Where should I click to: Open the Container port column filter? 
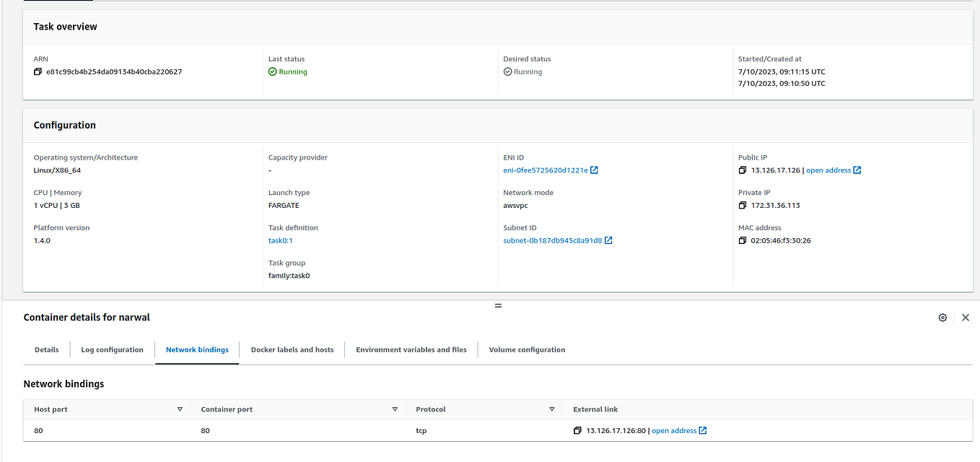coord(395,409)
